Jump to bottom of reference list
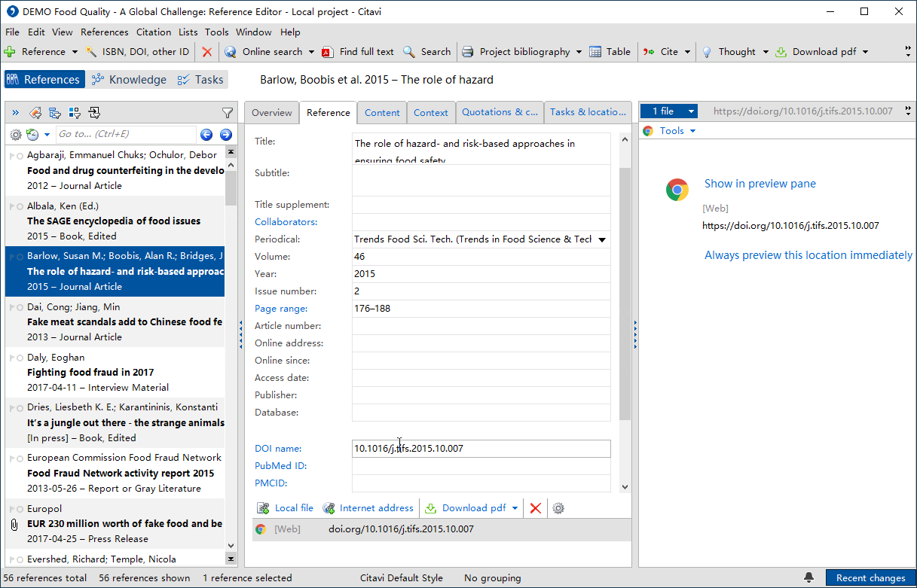Screen dimensions: 917x588 (231, 559)
